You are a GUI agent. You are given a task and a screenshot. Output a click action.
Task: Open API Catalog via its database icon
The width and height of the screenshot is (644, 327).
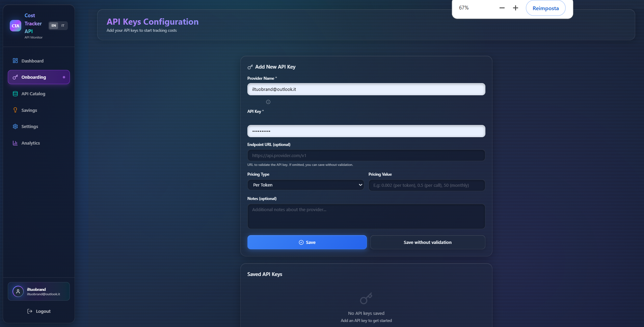point(15,94)
